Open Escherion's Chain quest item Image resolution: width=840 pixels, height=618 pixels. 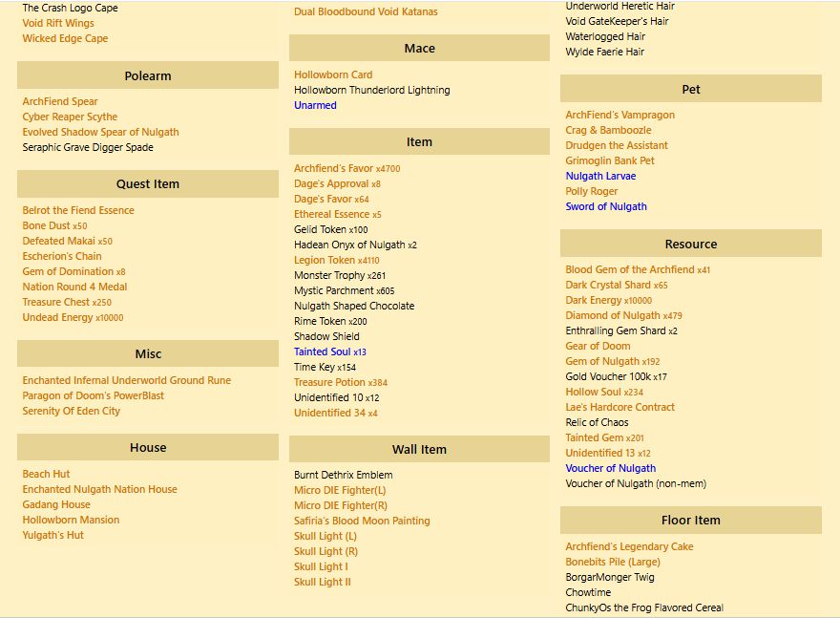[62, 256]
